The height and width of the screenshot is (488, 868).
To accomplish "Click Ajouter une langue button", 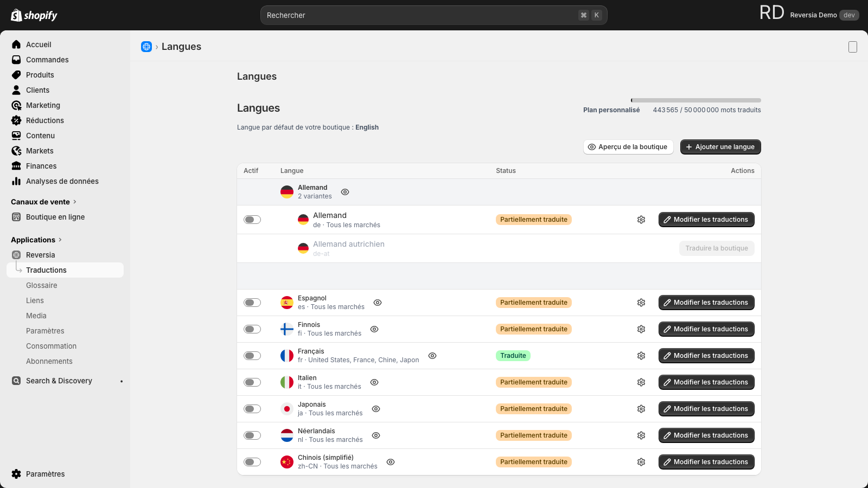I will point(720,147).
